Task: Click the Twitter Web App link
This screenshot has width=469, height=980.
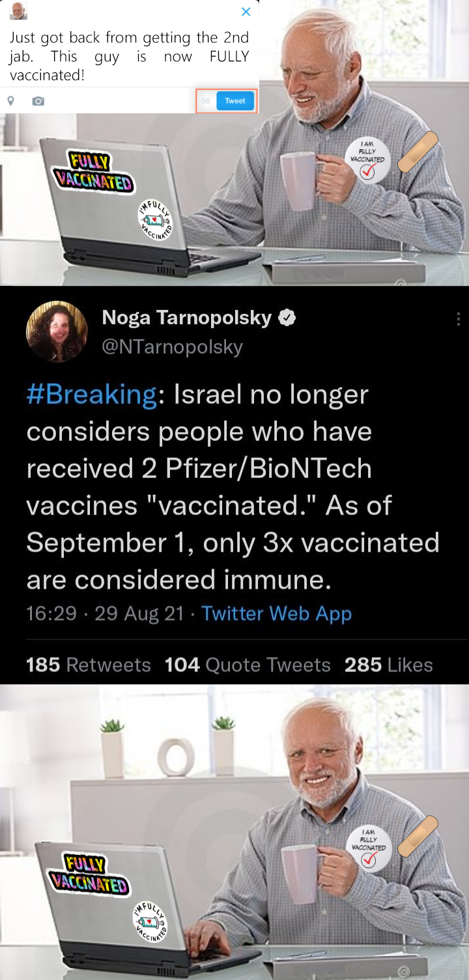Action: pos(276,613)
